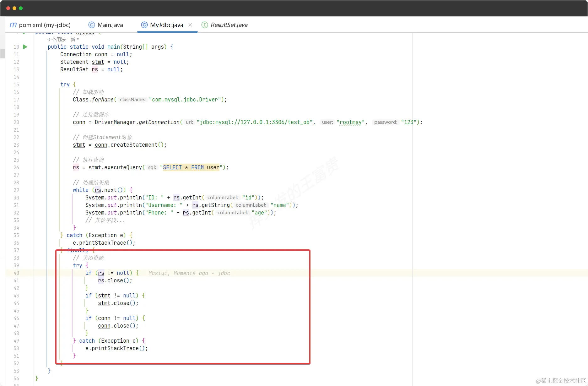
Task: Click the getString method call
Action: (x=216, y=205)
